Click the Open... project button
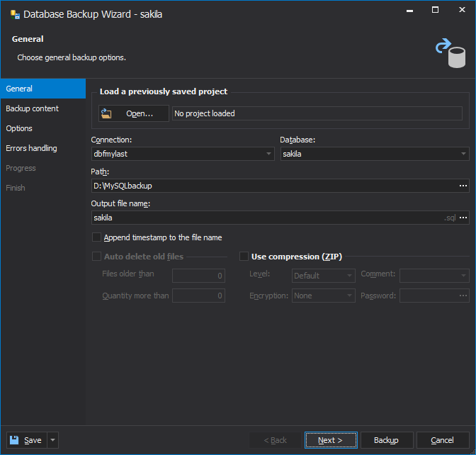 pos(134,113)
